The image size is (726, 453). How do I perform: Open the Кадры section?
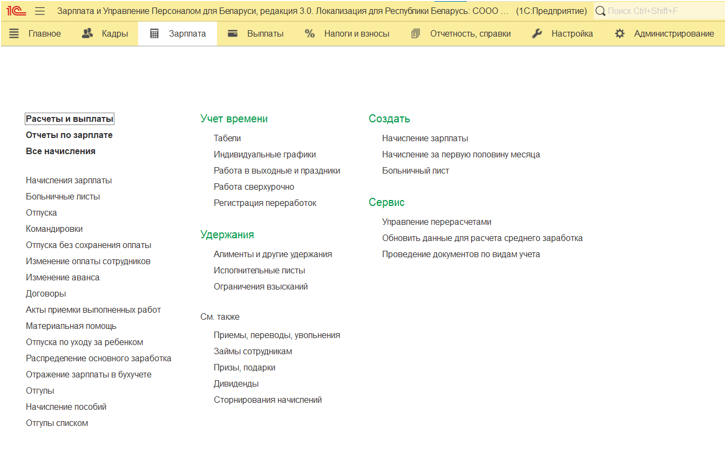pos(115,33)
